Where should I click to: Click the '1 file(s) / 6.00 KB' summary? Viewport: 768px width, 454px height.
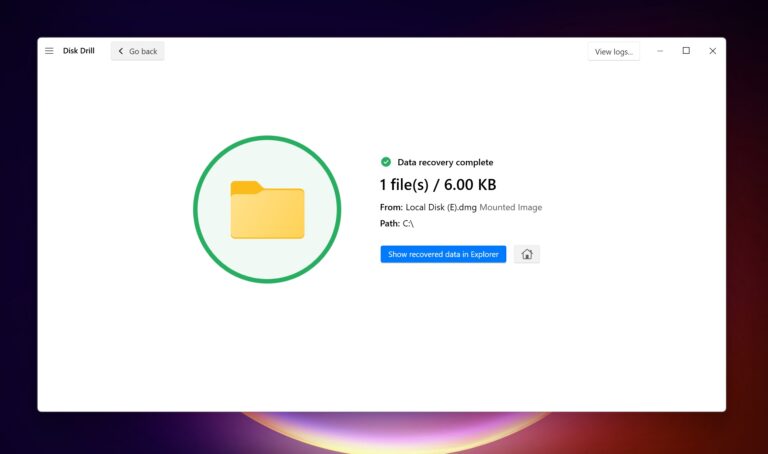tap(438, 185)
